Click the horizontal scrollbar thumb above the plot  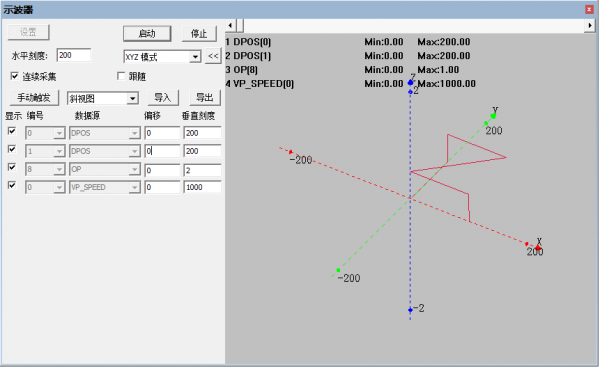click(x=240, y=26)
